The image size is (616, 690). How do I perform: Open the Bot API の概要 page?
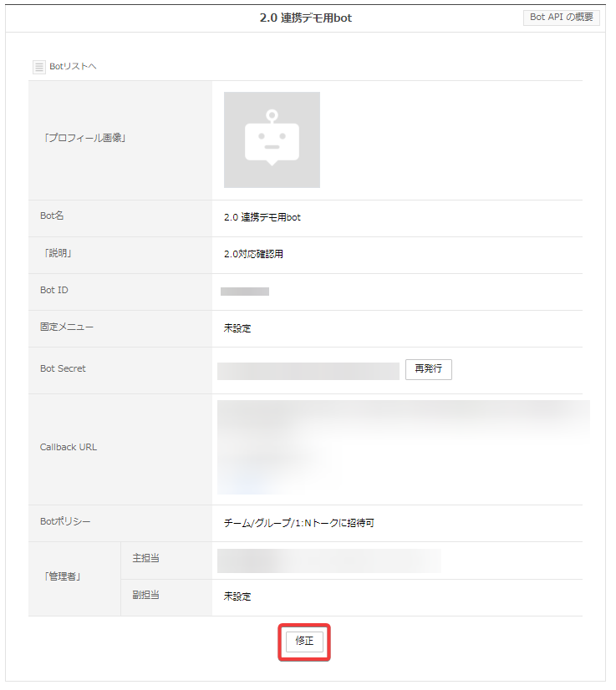561,18
